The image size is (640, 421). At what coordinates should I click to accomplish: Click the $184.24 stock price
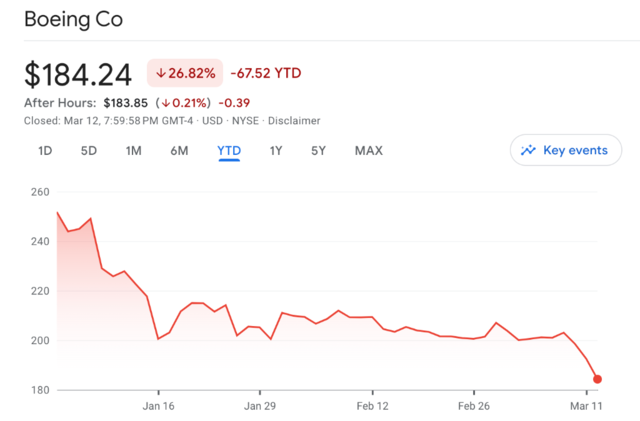click(x=80, y=73)
